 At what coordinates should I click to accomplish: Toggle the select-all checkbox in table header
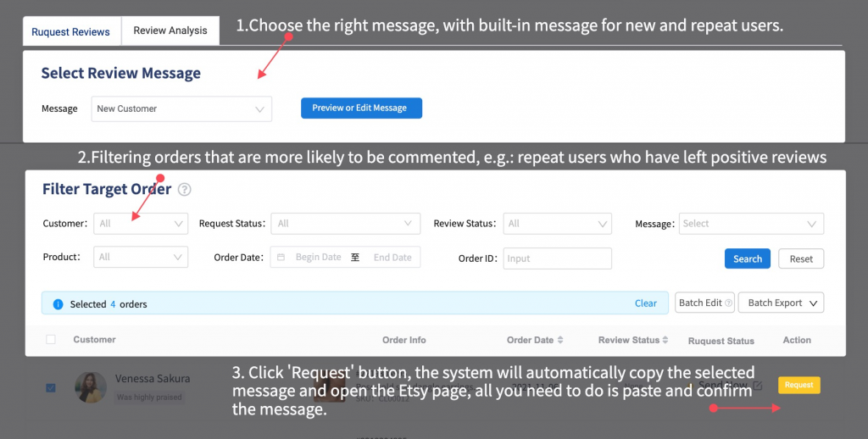[51, 340]
